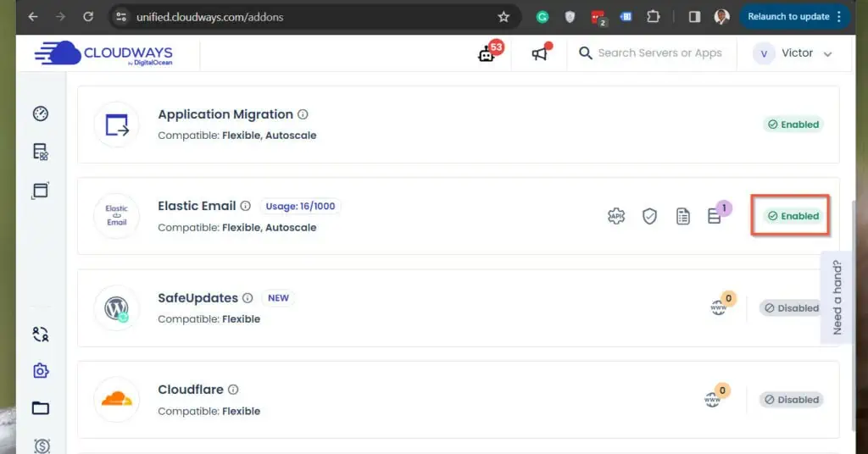The width and height of the screenshot is (868, 454).
Task: Open the Projects folder icon in the sidebar
Action: tap(41, 408)
